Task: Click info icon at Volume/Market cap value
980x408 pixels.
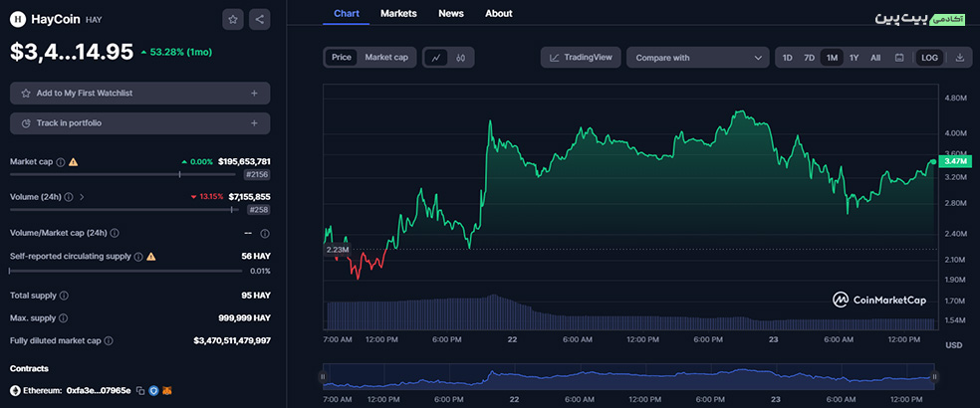Action: click(x=265, y=233)
